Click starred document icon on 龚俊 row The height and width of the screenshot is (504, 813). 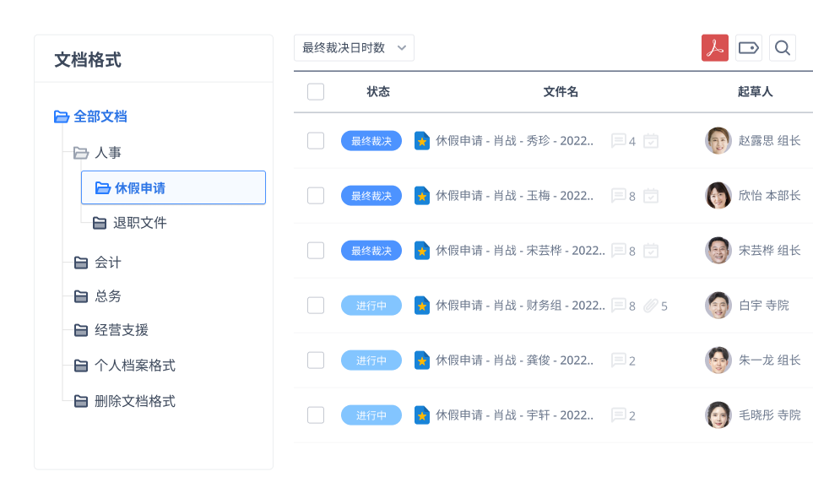coord(422,360)
